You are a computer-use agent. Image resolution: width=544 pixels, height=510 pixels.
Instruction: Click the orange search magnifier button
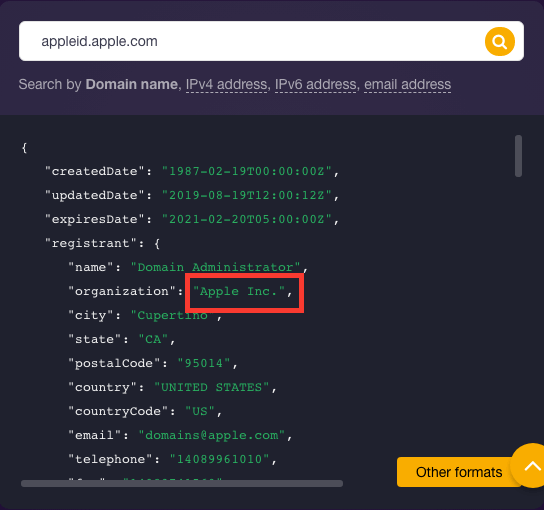[x=500, y=42]
